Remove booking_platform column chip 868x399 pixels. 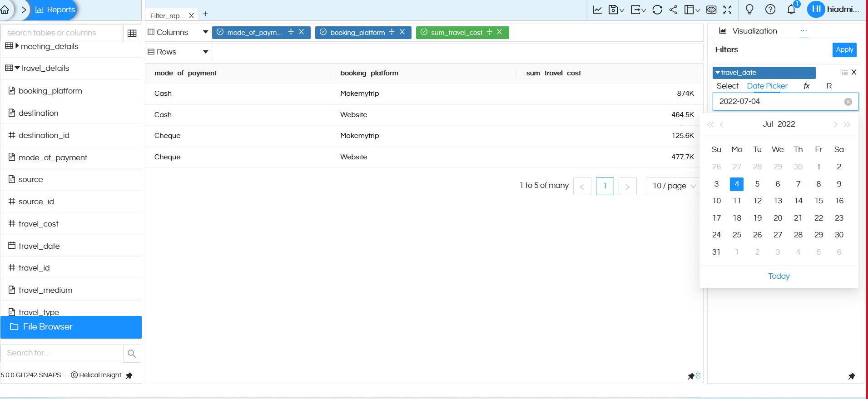coord(402,32)
